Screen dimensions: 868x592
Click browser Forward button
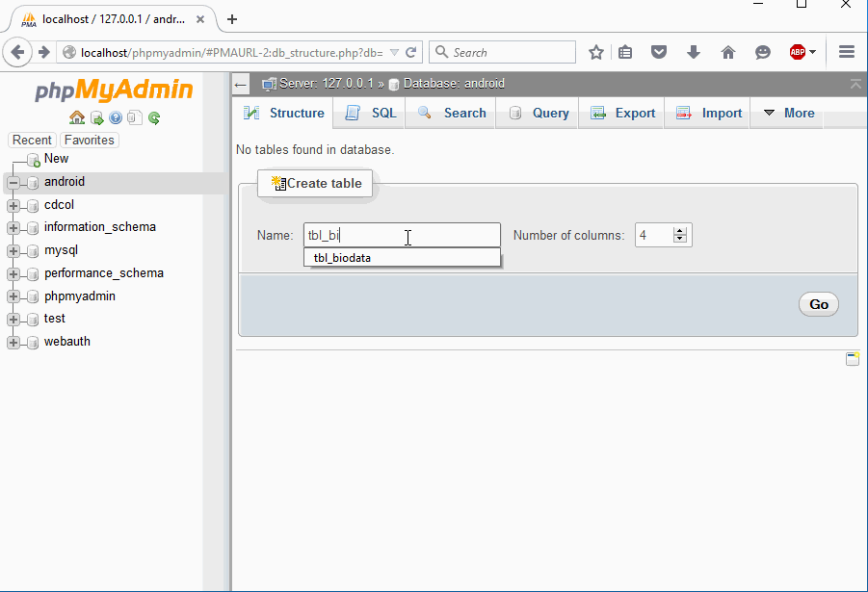click(43, 53)
